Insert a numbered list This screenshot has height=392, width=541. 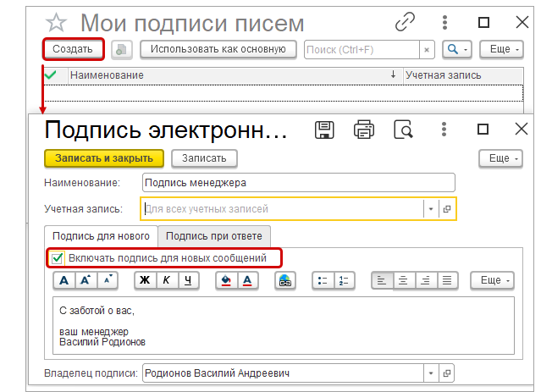(344, 280)
